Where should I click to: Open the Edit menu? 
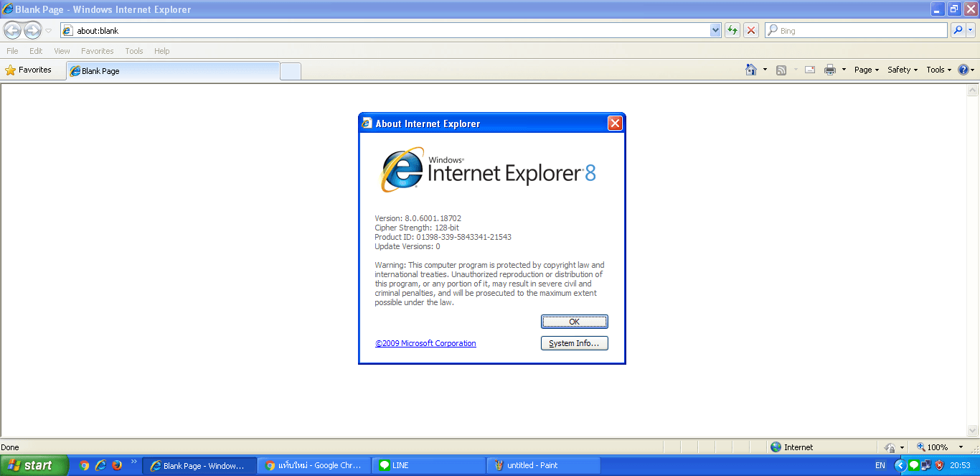click(x=36, y=51)
